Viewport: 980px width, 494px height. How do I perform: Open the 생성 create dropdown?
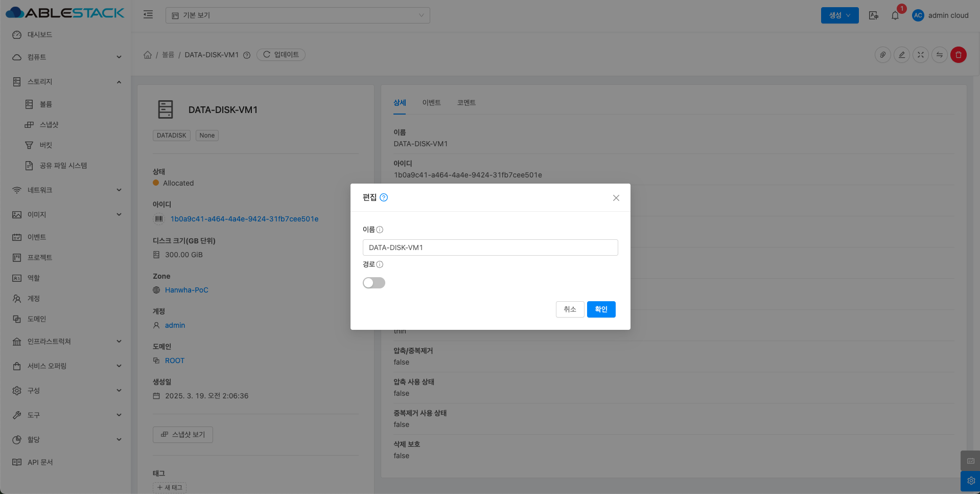(x=839, y=15)
